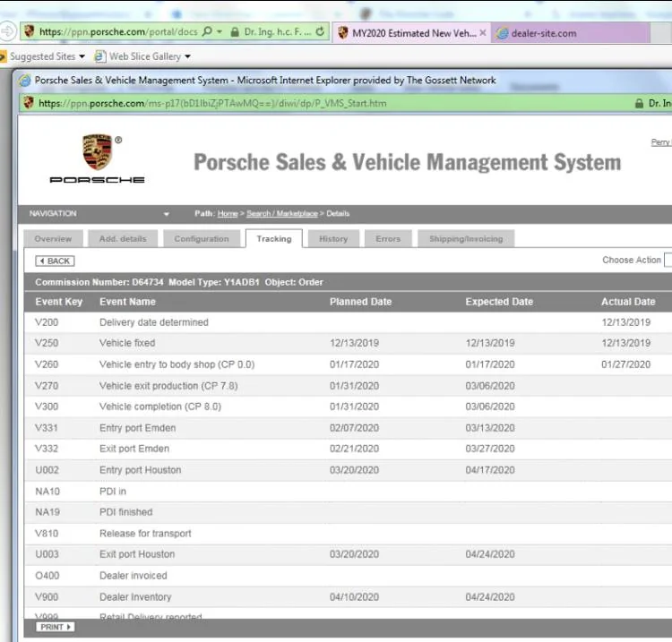Click 'Entry port Houston' event name

140,470
